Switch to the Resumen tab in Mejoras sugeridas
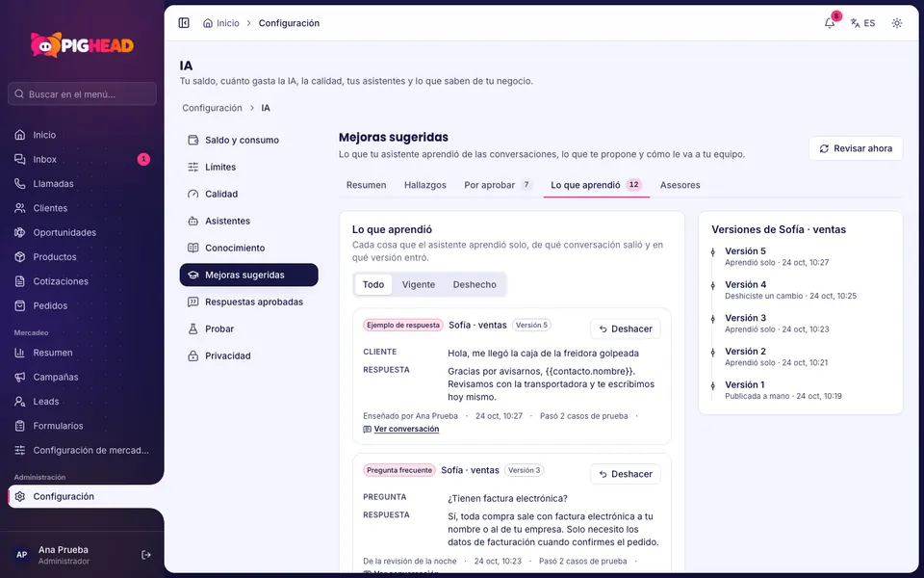Image resolution: width=924 pixels, height=578 pixels. (x=367, y=185)
